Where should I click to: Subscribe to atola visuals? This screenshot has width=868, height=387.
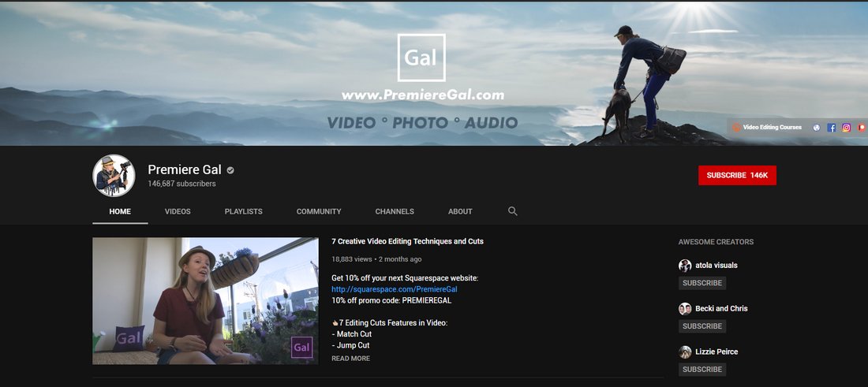702,283
